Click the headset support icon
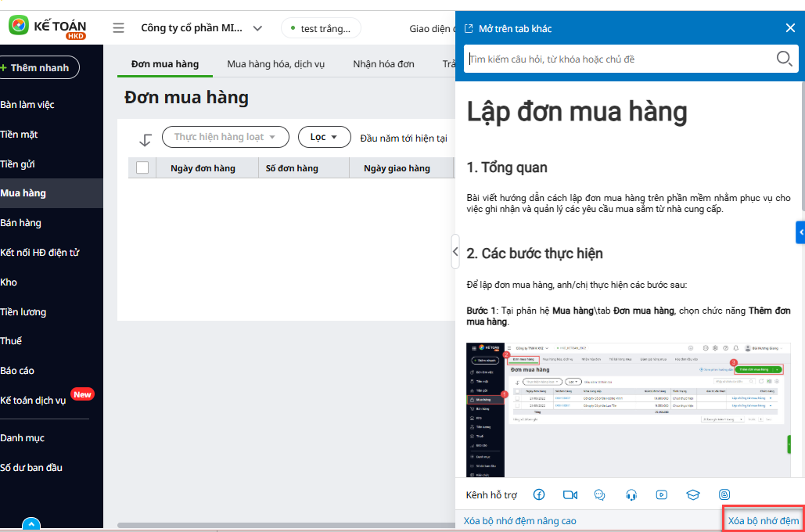The height and width of the screenshot is (532, 805). click(x=631, y=494)
